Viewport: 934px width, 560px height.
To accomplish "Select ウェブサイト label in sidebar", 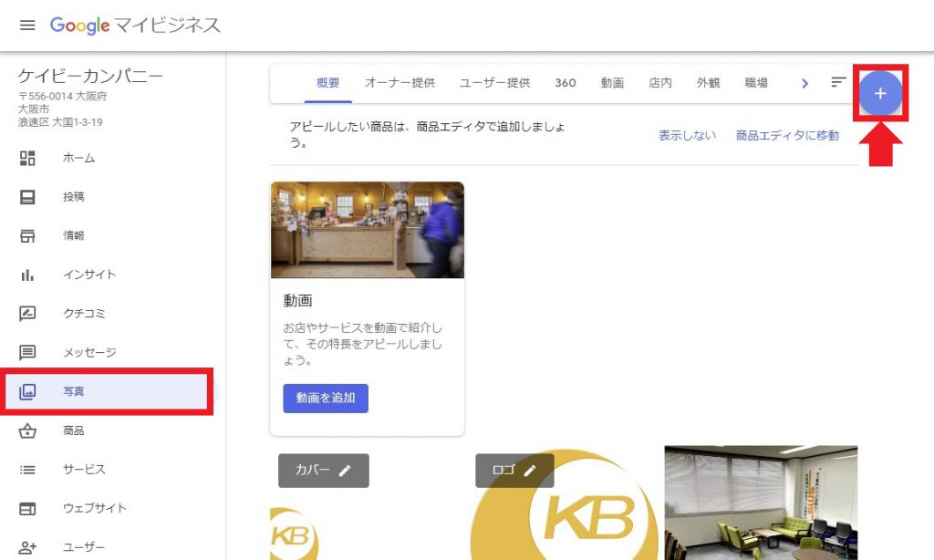I will (x=95, y=508).
